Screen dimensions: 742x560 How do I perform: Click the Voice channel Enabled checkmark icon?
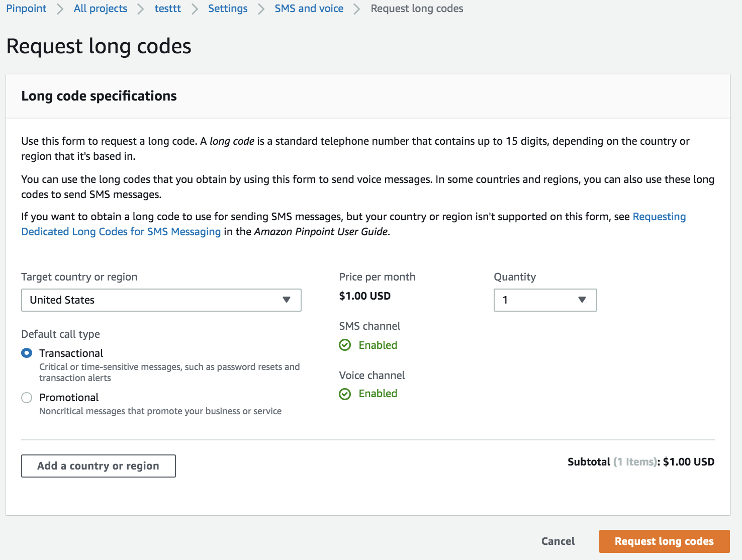345,394
